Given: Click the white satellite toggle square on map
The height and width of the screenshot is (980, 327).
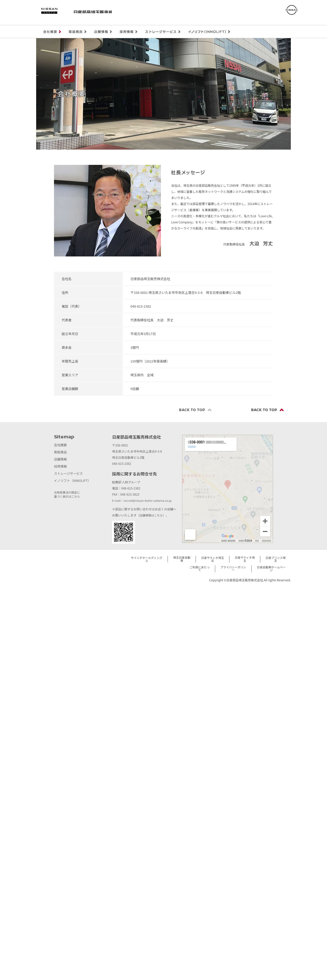Looking at the screenshot, I should click(x=190, y=534).
